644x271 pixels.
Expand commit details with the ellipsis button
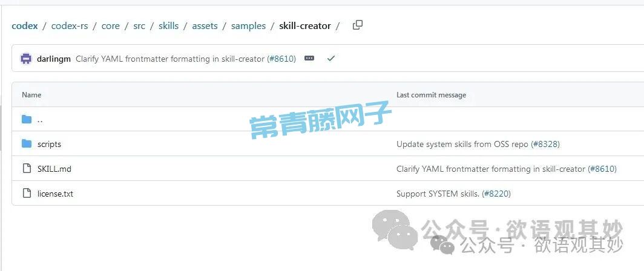pyautogui.click(x=309, y=59)
